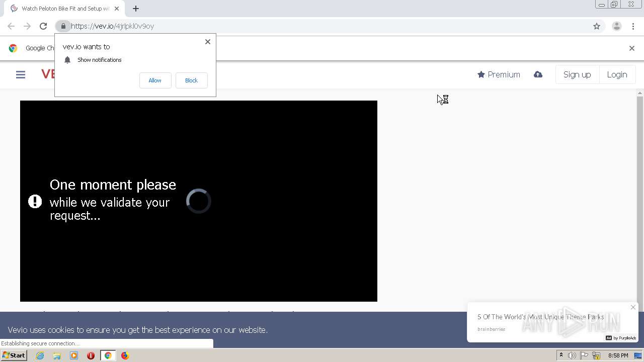Click the Sign up button
644x362 pixels.
pyautogui.click(x=577, y=74)
